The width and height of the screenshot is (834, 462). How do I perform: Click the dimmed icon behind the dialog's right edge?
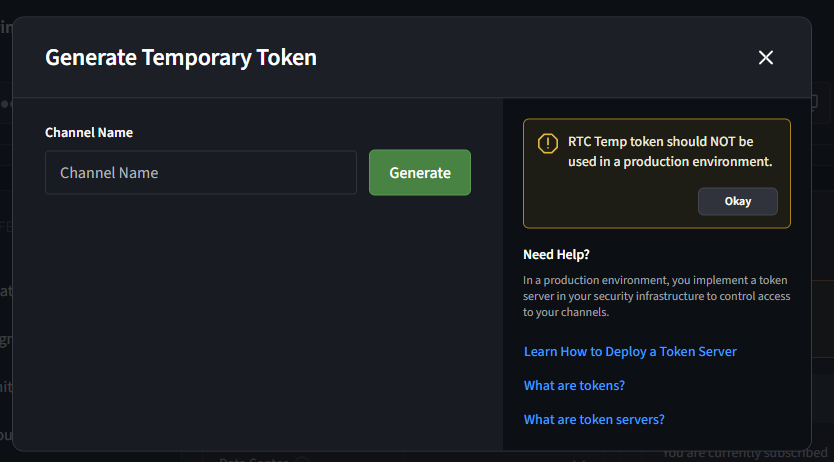point(814,102)
